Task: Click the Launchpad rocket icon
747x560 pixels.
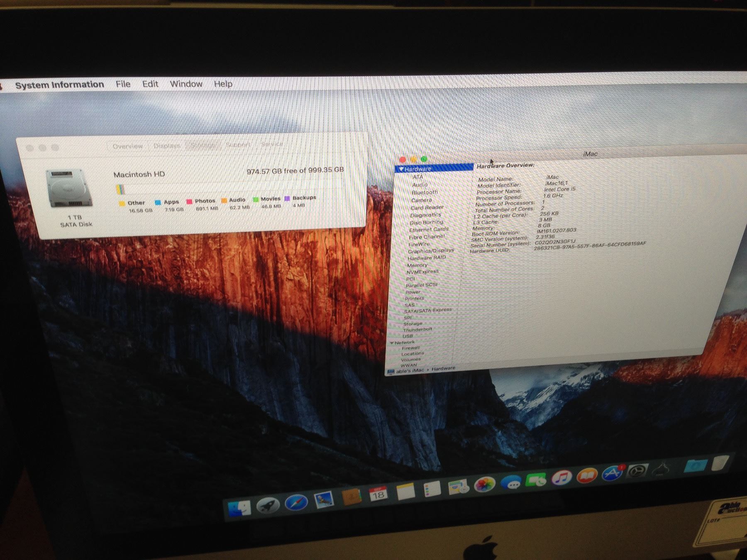Action: [x=268, y=505]
